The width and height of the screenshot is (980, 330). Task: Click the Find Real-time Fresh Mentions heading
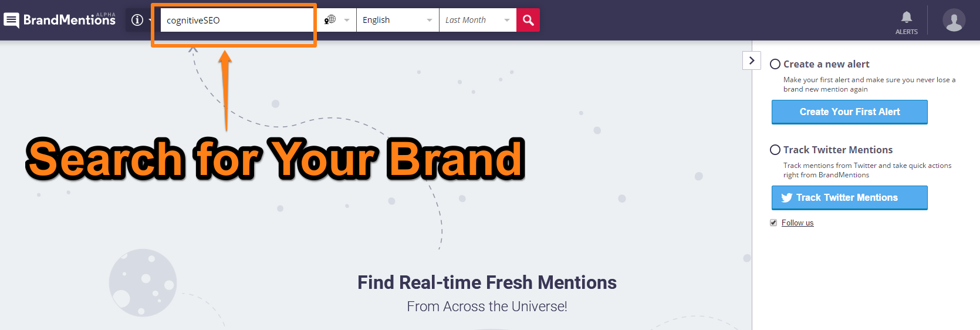pos(487,282)
